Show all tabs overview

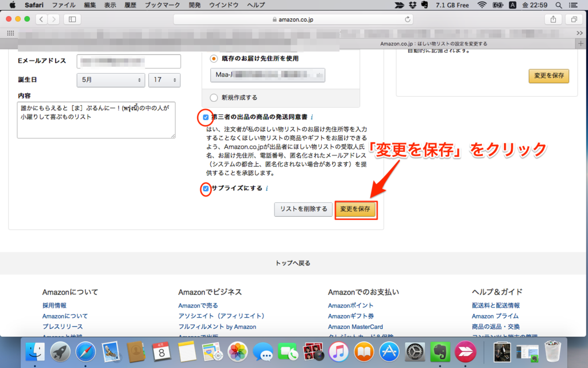click(574, 19)
